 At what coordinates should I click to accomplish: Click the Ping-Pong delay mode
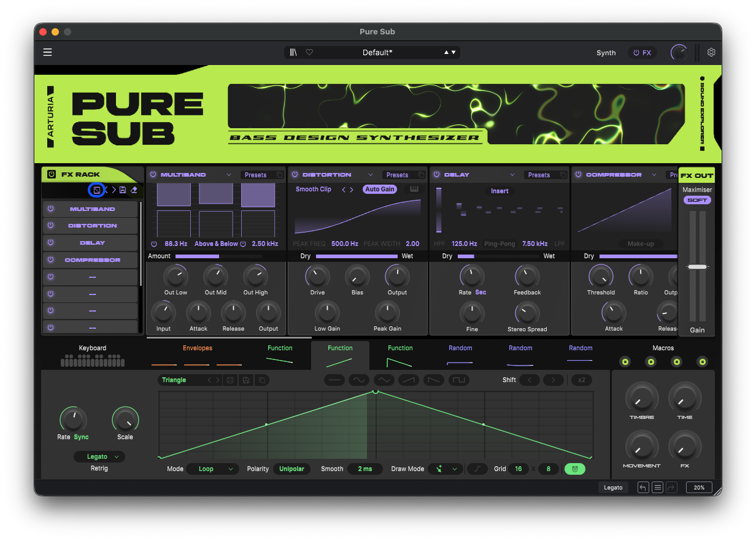tap(499, 244)
